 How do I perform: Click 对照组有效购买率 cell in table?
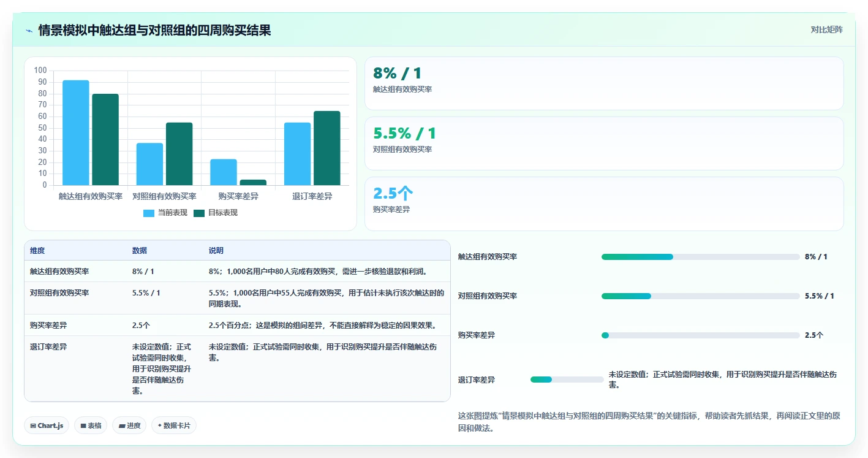pyautogui.click(x=59, y=292)
